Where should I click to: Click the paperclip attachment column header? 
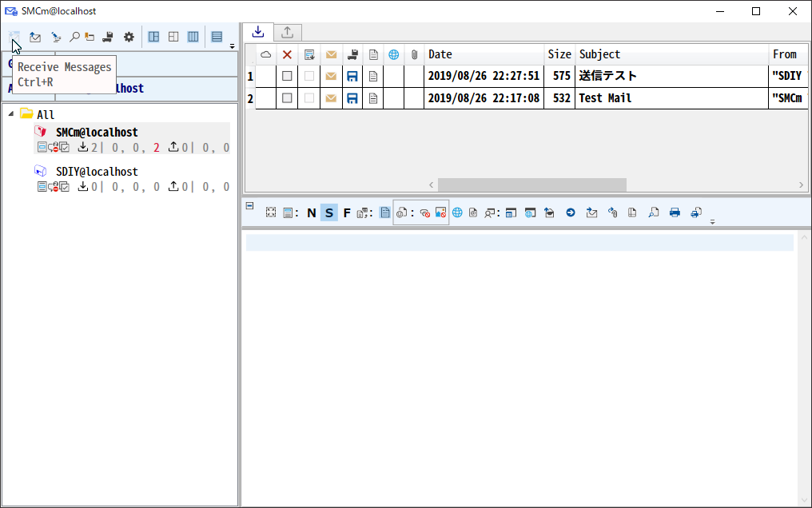[414, 54]
